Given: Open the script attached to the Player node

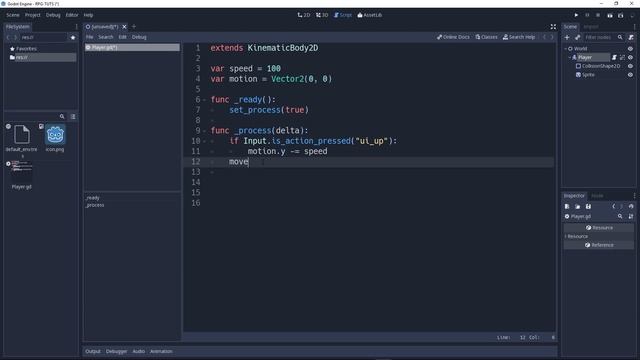Looking at the screenshot, I should [x=614, y=58].
